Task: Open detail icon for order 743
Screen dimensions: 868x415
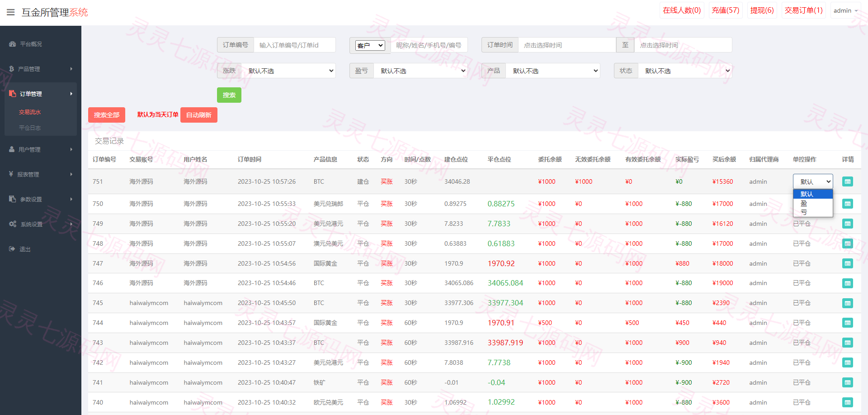Action: click(x=848, y=343)
